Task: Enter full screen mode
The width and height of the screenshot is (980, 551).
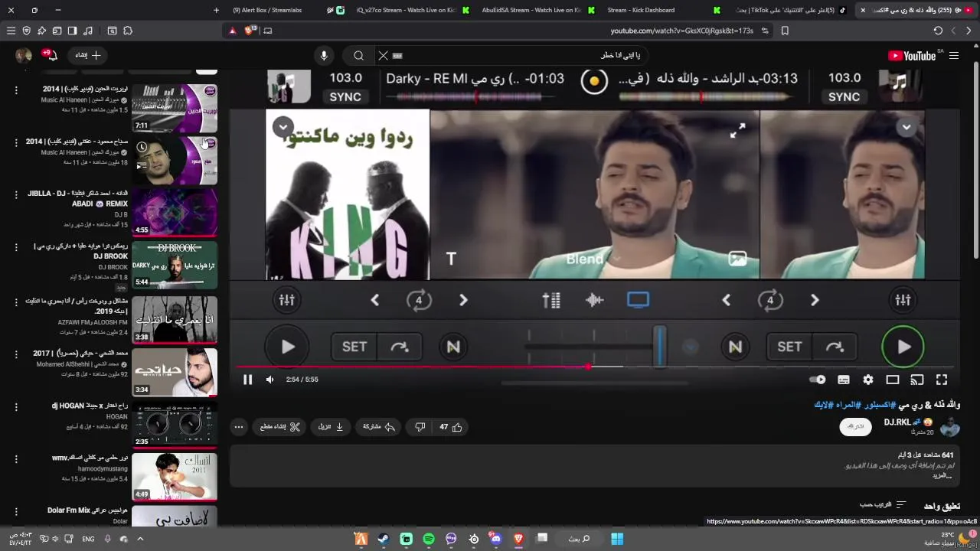Action: tap(942, 380)
